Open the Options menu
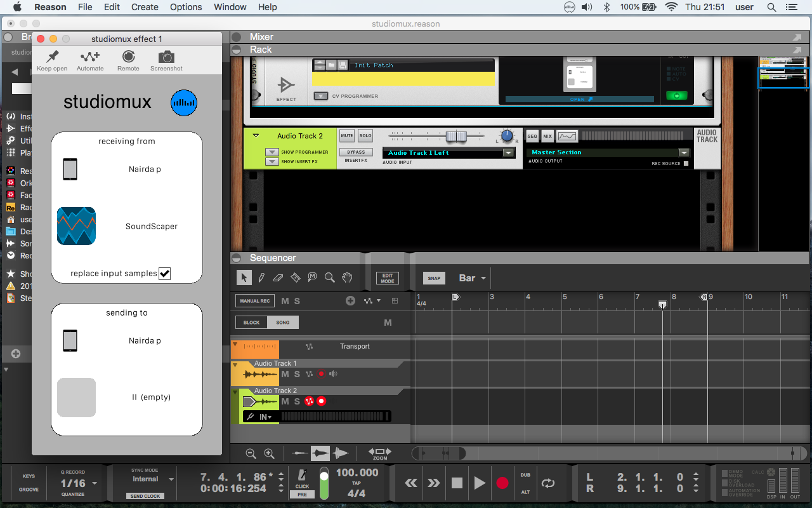 tap(187, 7)
